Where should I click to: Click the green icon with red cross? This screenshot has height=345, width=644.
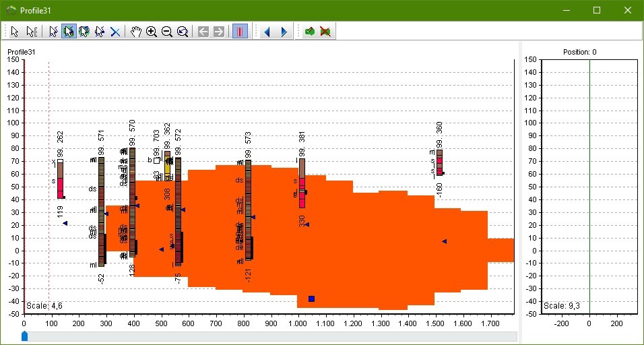click(x=325, y=32)
